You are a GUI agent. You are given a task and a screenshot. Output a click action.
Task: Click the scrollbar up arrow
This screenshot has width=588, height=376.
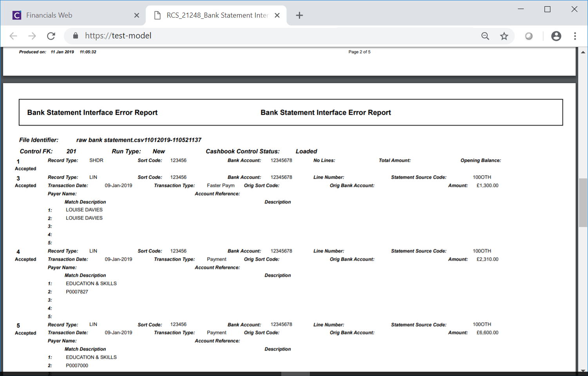click(583, 52)
